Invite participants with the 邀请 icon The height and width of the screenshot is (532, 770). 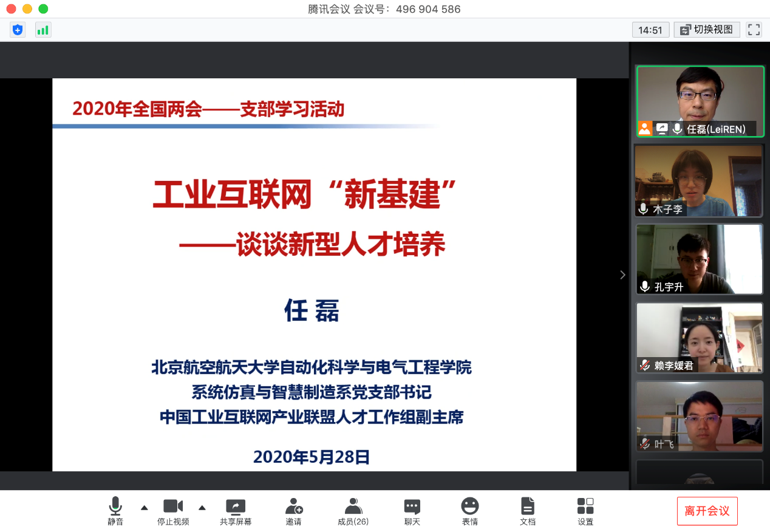294,511
